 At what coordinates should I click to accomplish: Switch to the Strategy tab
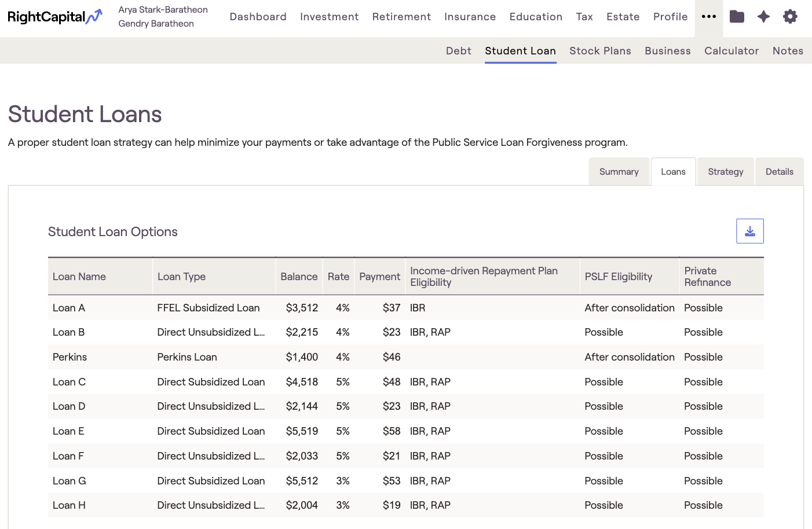(x=726, y=172)
